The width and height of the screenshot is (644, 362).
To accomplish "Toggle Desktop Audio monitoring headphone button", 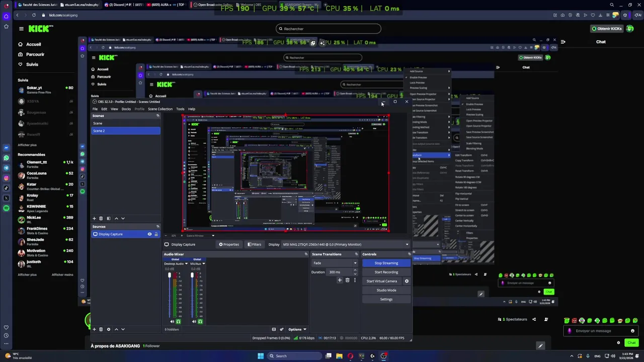I will [178, 322].
